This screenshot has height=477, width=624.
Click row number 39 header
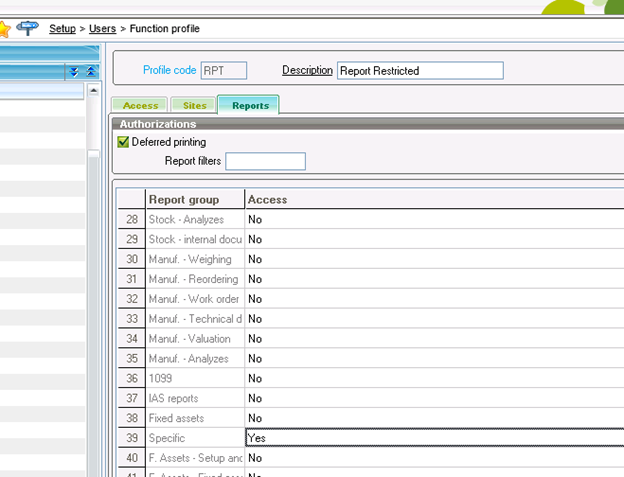point(132,438)
